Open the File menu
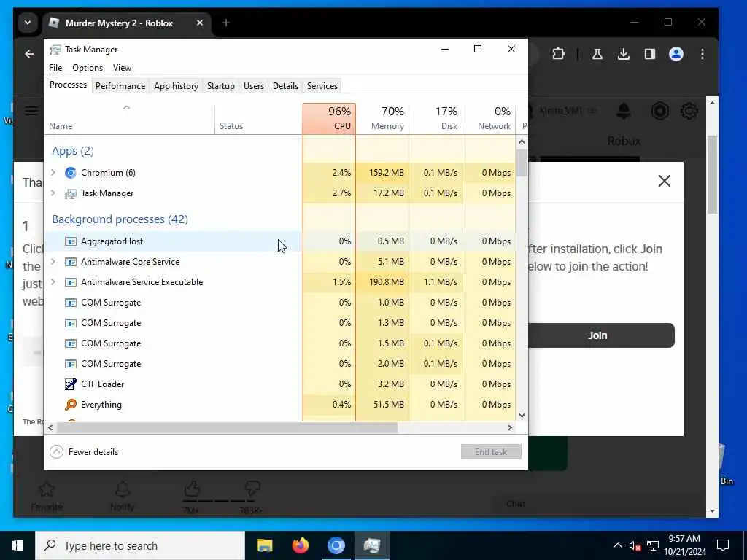This screenshot has width=747, height=560. 55,68
